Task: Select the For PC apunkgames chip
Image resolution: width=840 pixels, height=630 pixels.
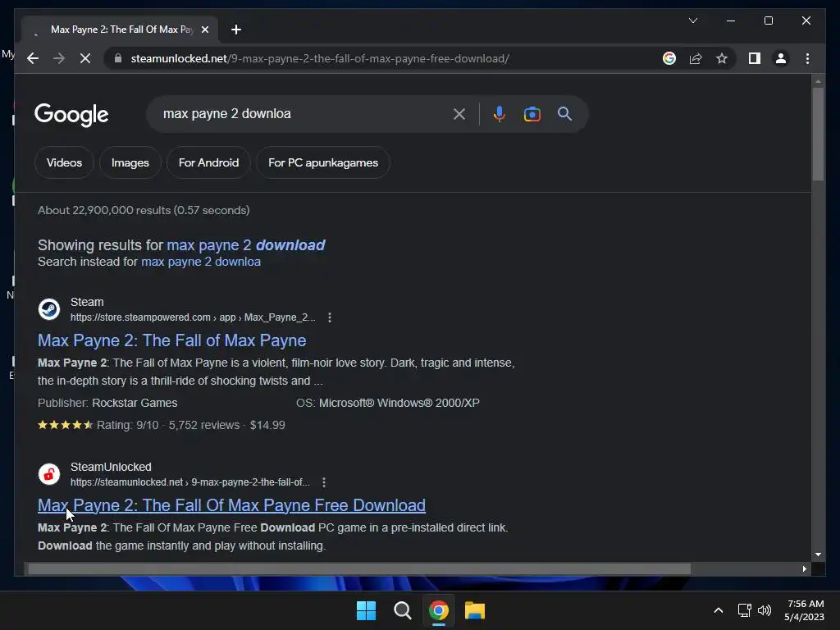Action: pos(323,162)
